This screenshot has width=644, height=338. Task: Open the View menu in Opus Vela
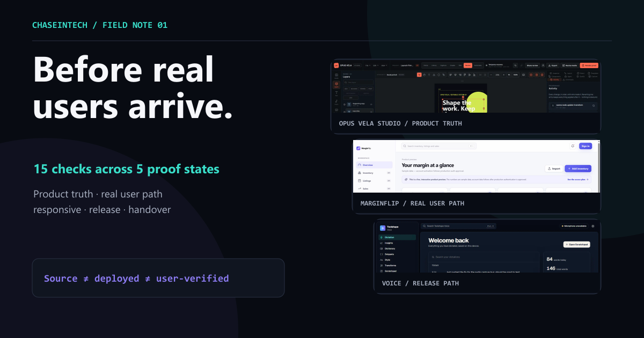pos(384,65)
